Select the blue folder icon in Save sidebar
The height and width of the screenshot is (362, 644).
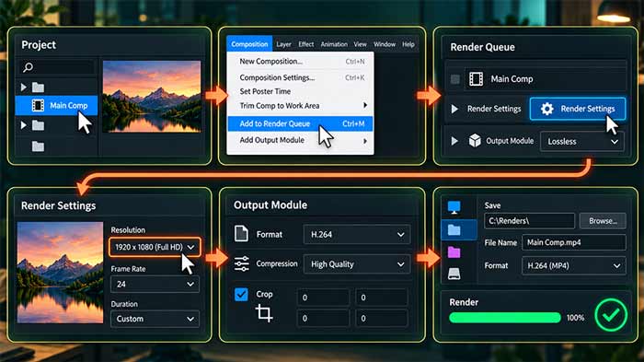454,229
